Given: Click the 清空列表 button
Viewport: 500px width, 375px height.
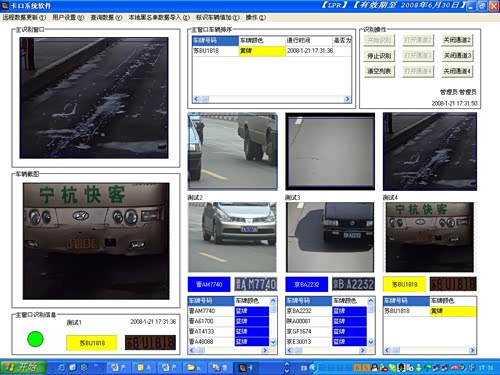Looking at the screenshot, I should [x=379, y=71].
